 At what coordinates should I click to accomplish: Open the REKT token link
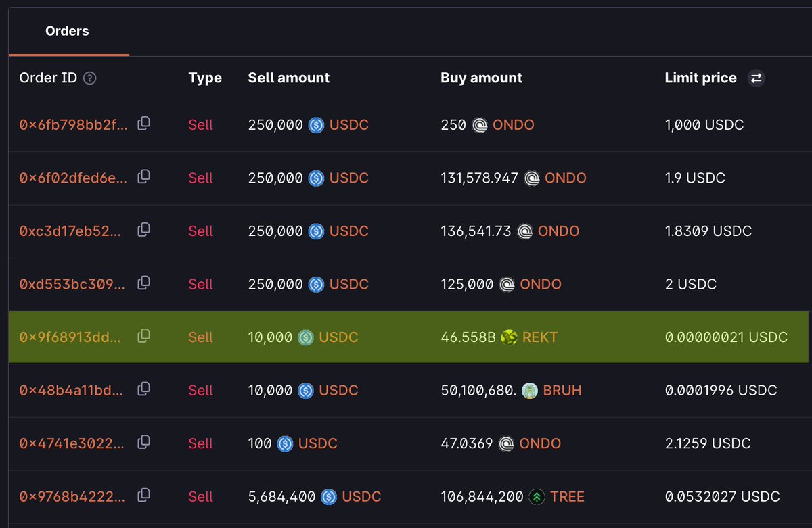(x=540, y=337)
